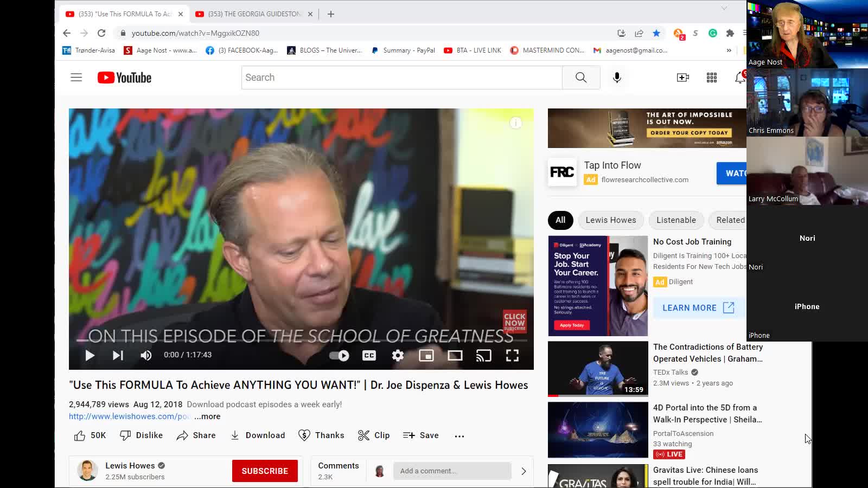The width and height of the screenshot is (868, 488).
Task: Switch to theater mode
Action: (x=455, y=356)
